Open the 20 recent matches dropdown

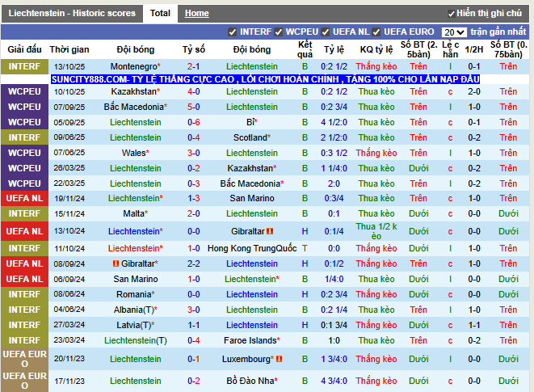click(454, 32)
